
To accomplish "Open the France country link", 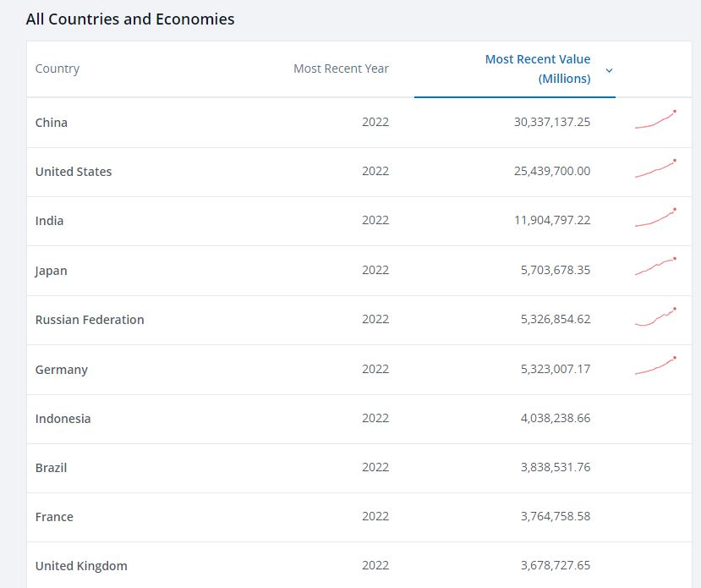I will click(x=54, y=517).
